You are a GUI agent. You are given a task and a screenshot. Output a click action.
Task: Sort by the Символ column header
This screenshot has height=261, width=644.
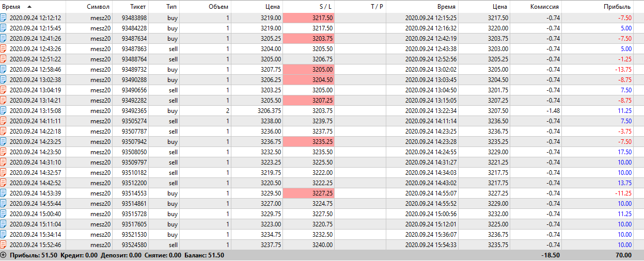100,7
